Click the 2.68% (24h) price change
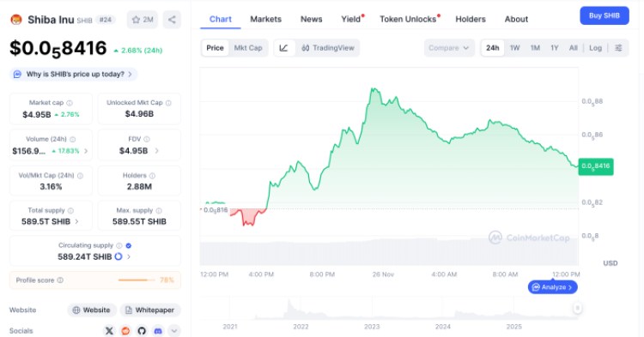The image size is (644, 337). coord(138,51)
